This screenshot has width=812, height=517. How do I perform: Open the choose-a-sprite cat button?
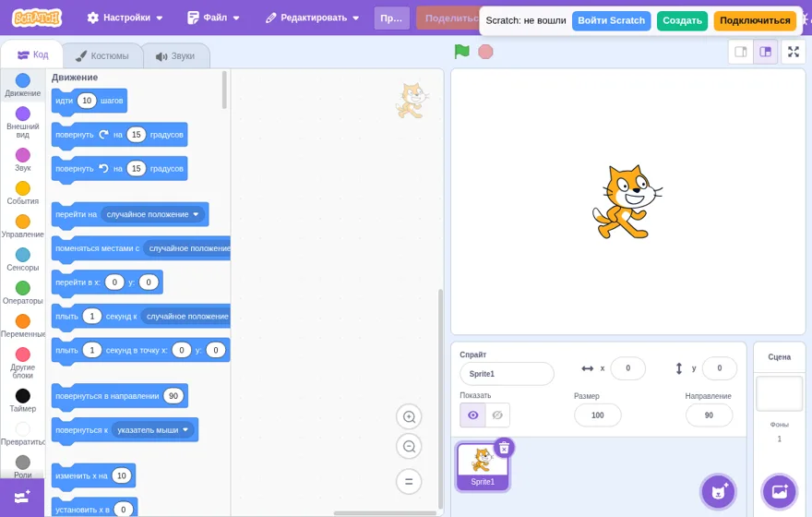click(719, 492)
